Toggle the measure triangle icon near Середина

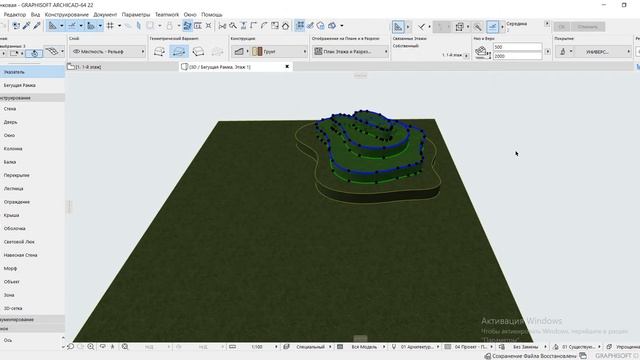point(398,27)
